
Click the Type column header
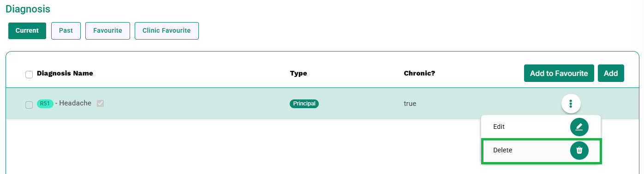click(298, 73)
